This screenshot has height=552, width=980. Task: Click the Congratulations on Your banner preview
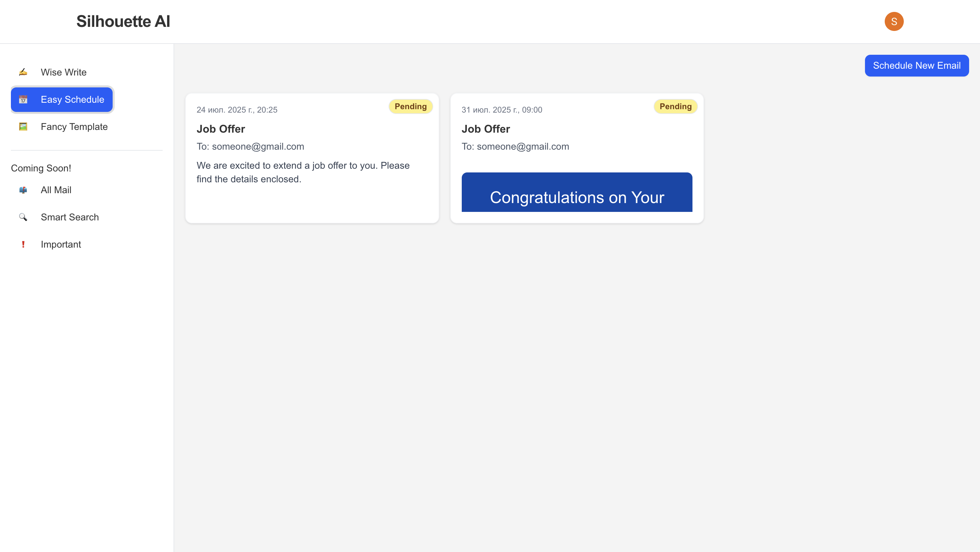pyautogui.click(x=577, y=193)
